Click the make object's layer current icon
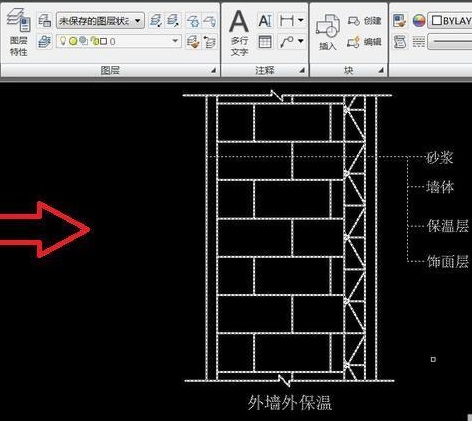Image resolution: width=472 pixels, height=421 pixels. coord(156,21)
